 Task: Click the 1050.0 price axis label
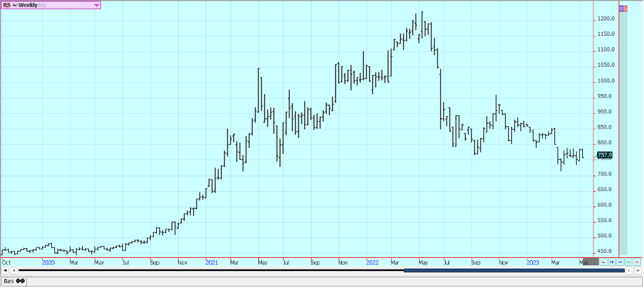pyautogui.click(x=606, y=66)
